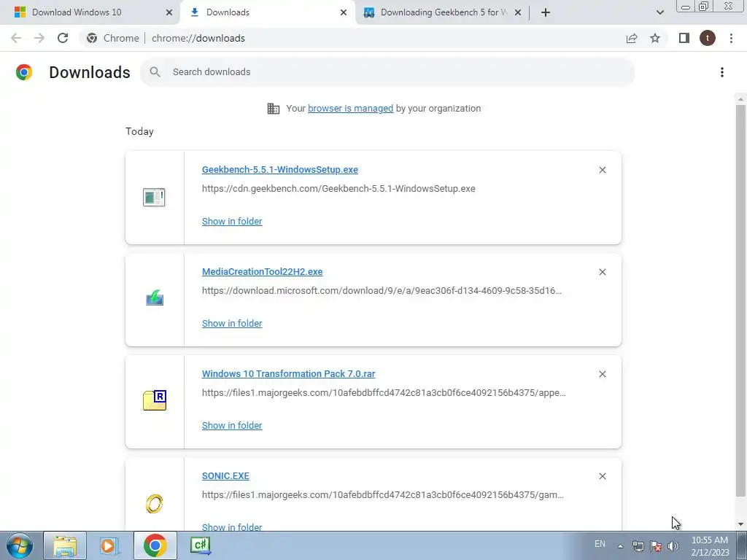Screen dimensions: 747x560
Task: Open the C# application in taskbar
Action: [201, 545]
